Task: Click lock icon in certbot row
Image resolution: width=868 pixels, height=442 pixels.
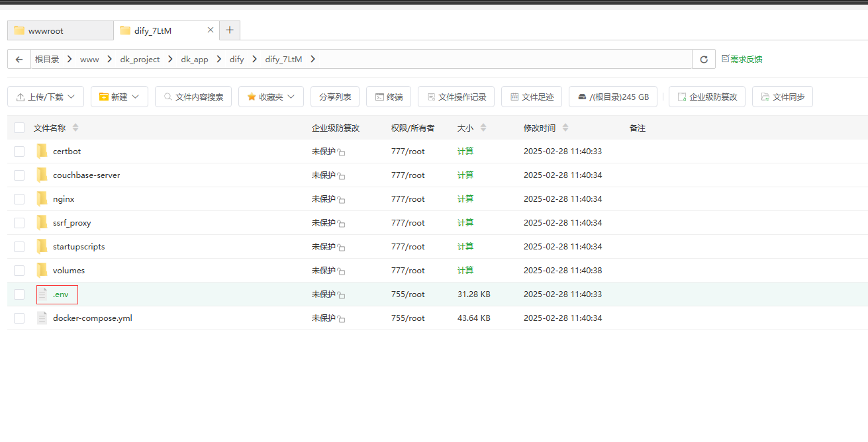Action: coord(342,152)
